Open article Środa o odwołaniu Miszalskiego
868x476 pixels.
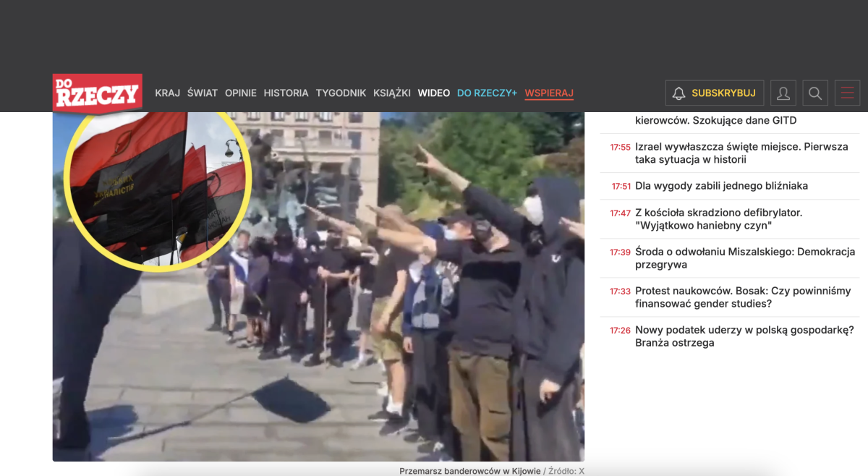click(x=745, y=258)
